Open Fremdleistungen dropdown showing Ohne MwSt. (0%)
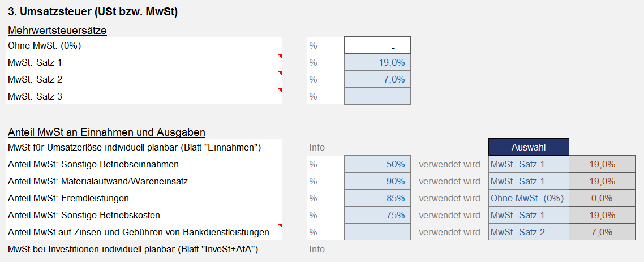The width and height of the screenshot is (644, 262). coord(529,199)
